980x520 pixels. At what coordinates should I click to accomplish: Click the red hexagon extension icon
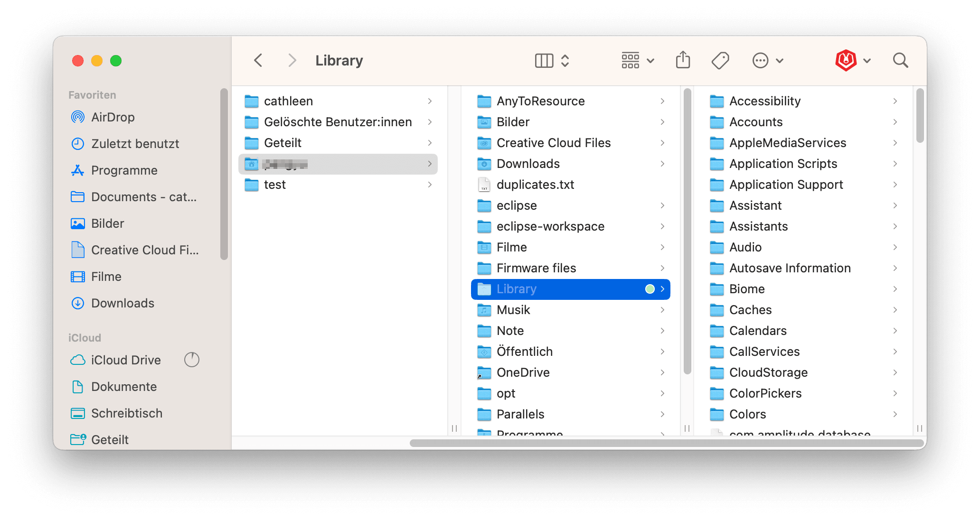[x=846, y=60]
